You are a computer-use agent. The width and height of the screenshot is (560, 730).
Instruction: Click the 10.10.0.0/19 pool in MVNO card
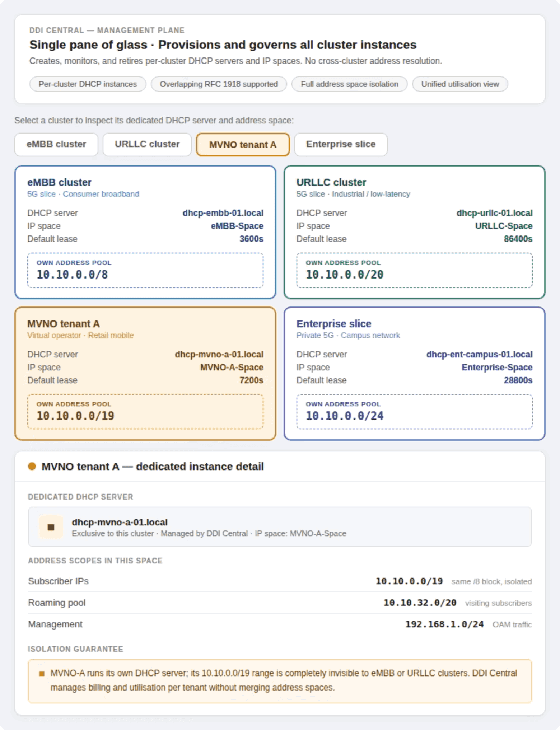pos(75,416)
